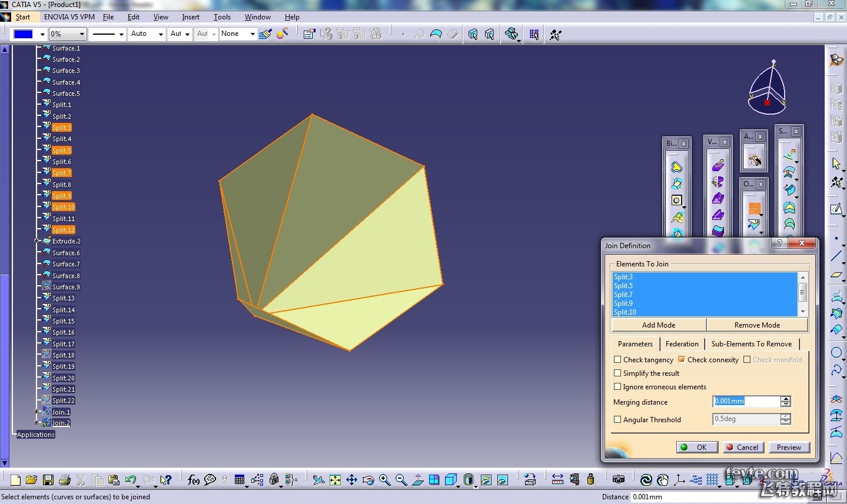The height and width of the screenshot is (504, 847).
Task: Click the New document icon
Action: (15, 480)
